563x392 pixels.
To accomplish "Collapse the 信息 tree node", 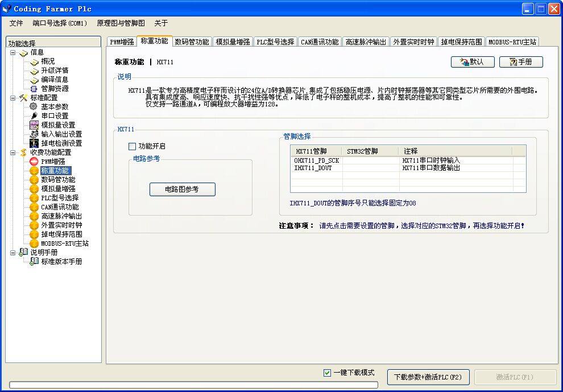I will point(13,52).
